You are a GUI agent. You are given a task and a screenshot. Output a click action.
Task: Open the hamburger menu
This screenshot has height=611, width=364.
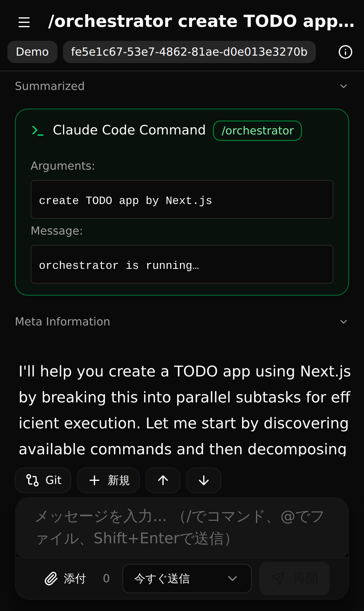24,22
